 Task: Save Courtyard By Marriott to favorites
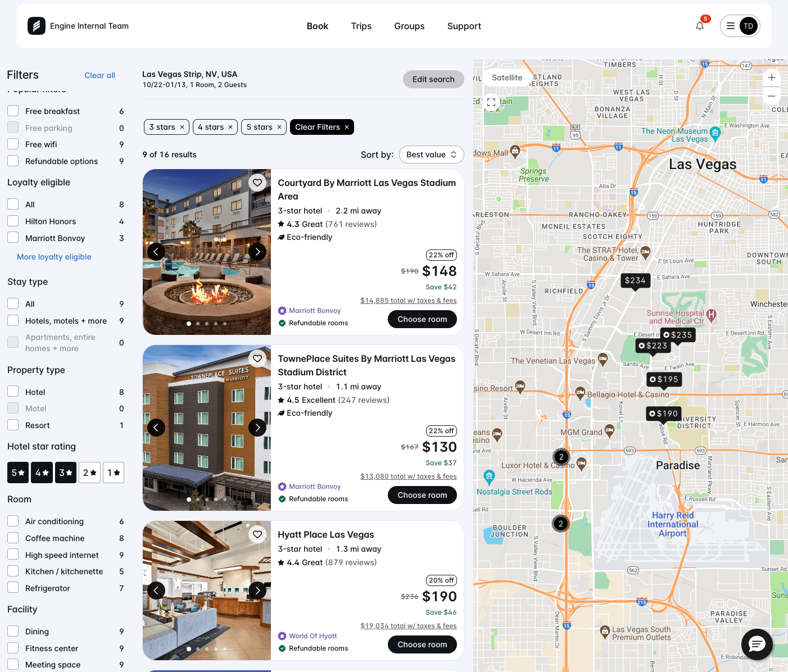click(257, 183)
